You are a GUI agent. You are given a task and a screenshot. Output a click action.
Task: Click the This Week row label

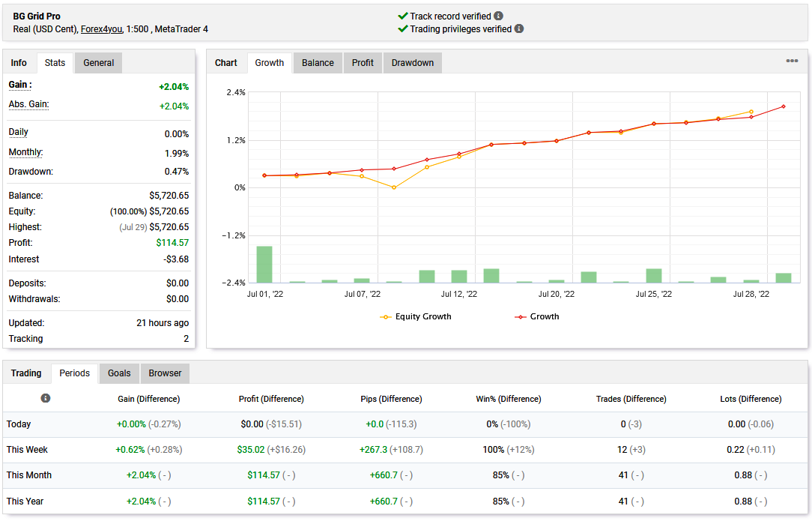(x=27, y=450)
